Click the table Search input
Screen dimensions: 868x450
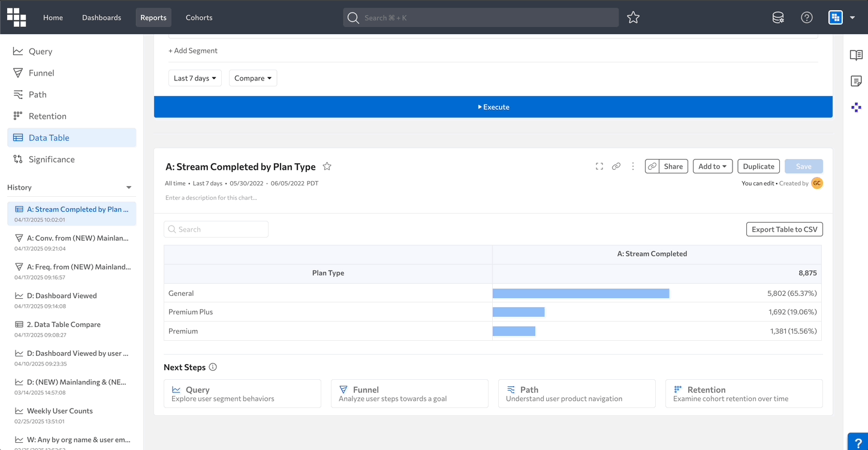click(216, 229)
